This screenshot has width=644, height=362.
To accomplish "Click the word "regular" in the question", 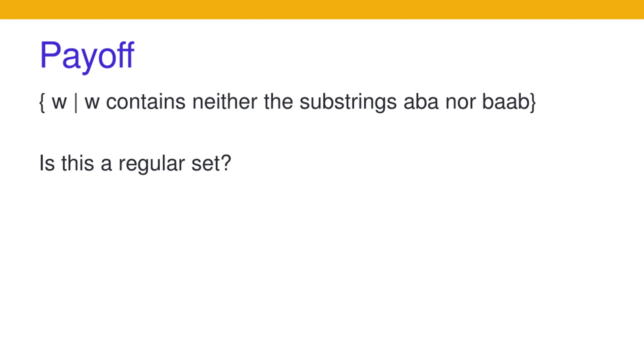I will pyautogui.click(x=152, y=164).
